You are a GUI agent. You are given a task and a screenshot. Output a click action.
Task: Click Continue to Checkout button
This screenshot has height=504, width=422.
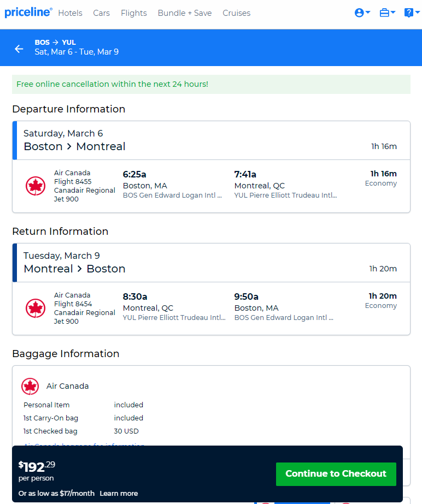coord(336,474)
